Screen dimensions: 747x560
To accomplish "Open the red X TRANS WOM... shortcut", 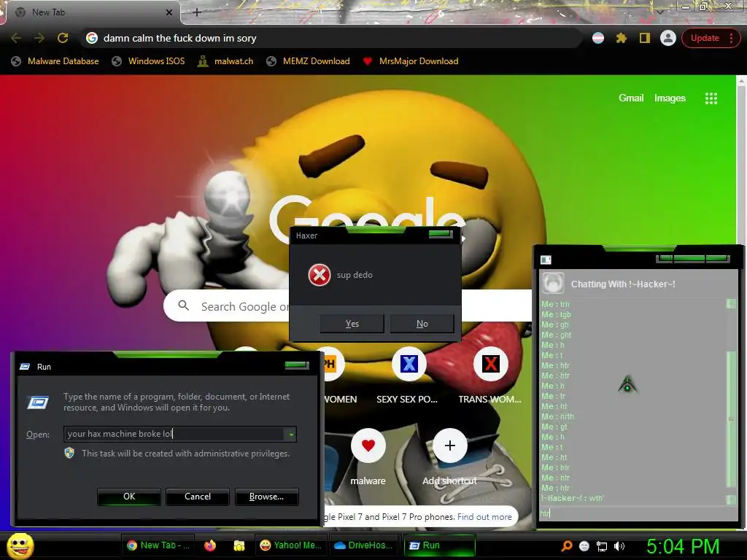I will pyautogui.click(x=490, y=364).
